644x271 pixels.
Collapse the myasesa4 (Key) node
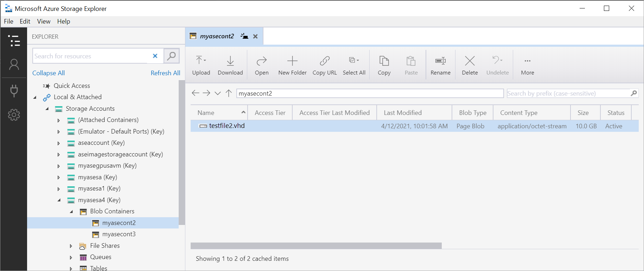(59, 200)
